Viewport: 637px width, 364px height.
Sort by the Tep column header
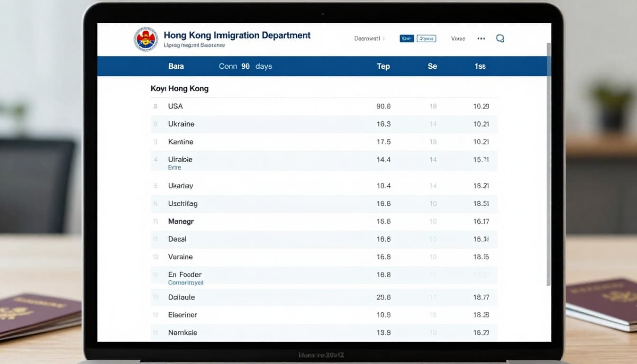[383, 66]
